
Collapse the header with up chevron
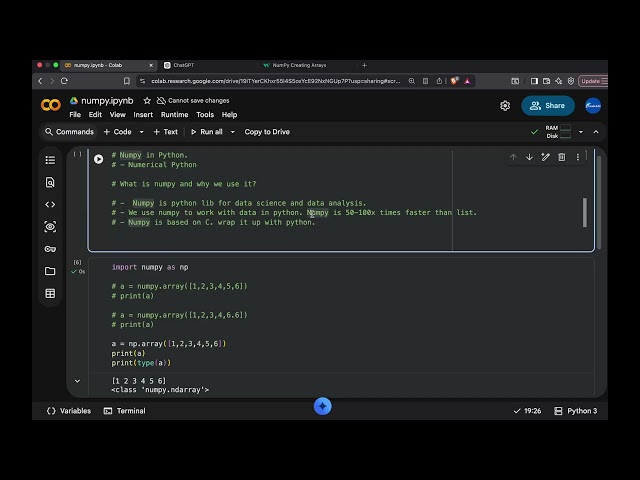(x=596, y=132)
